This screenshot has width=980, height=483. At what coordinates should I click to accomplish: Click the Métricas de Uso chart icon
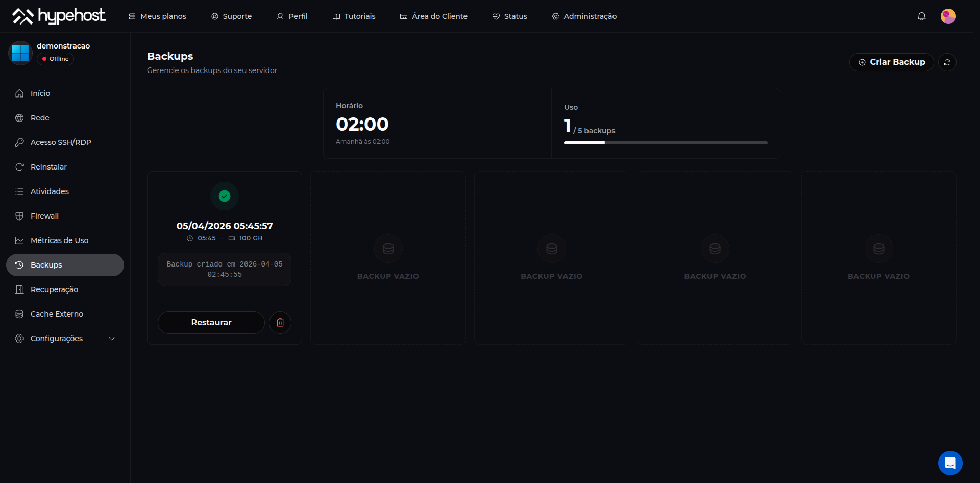click(x=19, y=240)
